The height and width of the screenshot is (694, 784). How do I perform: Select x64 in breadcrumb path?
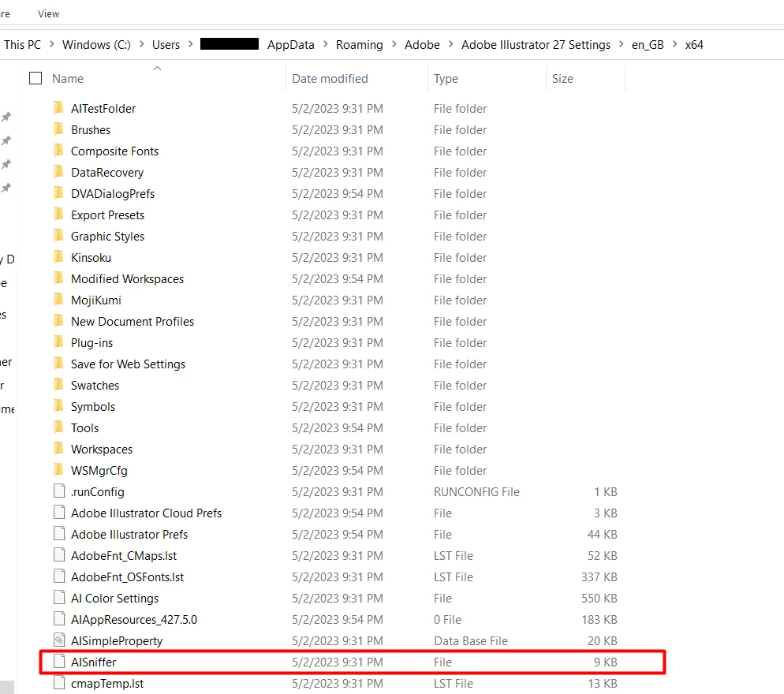point(695,44)
